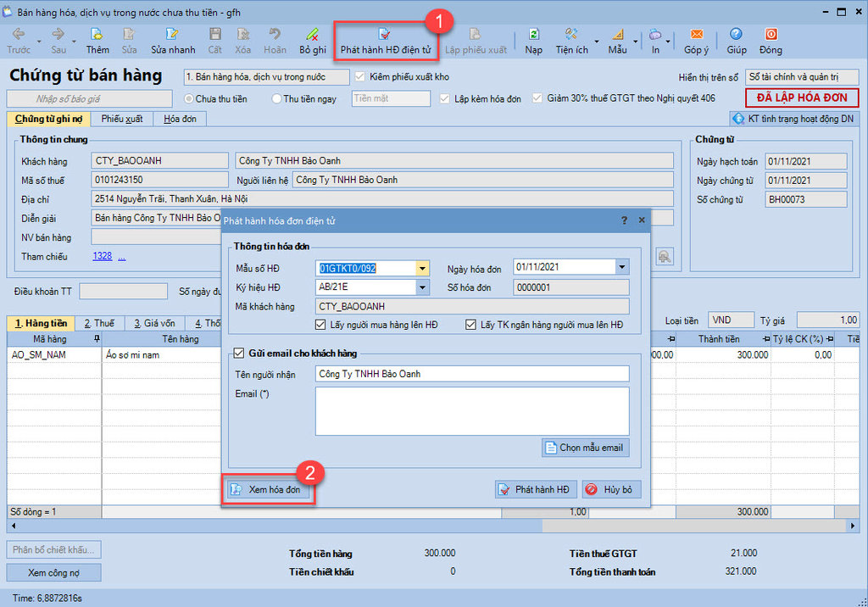This screenshot has width=868, height=607.
Task: Click horizontal scrollbar right arrow
Action: pyautogui.click(x=853, y=526)
